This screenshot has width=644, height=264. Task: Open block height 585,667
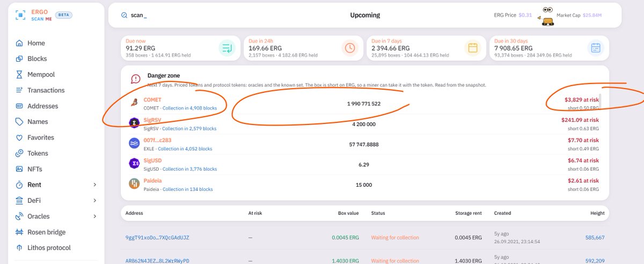(x=594, y=238)
